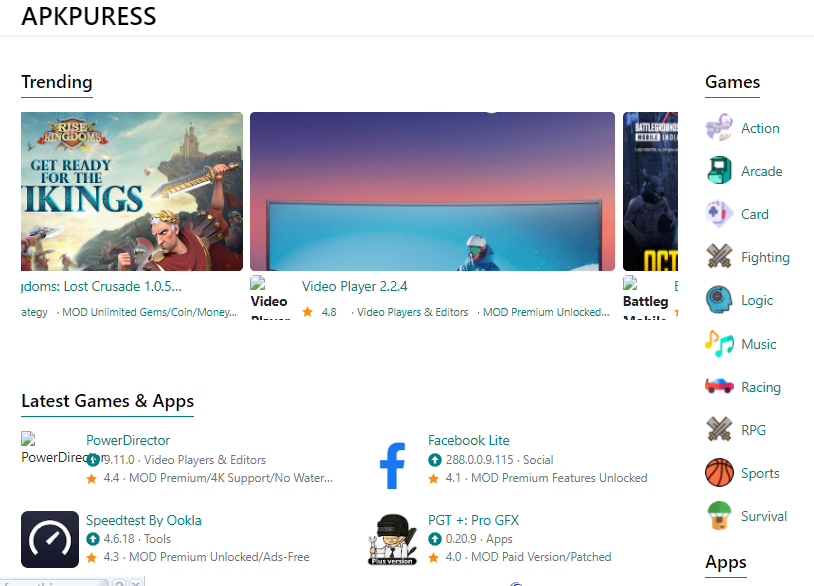Screen dimensions: 814x586
Task: Open the Facebook Lite title link
Action: click(469, 440)
